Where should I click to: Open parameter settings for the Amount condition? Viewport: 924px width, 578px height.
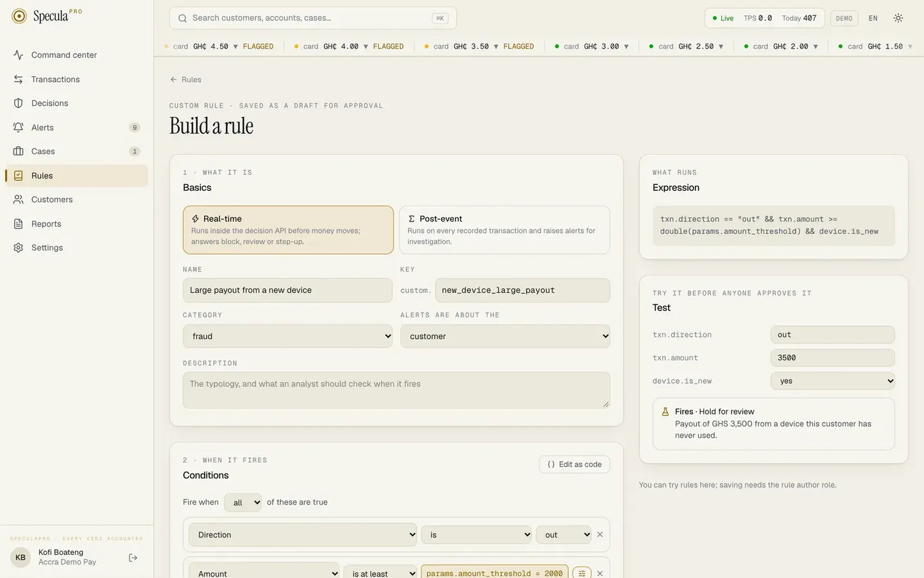coord(581,574)
